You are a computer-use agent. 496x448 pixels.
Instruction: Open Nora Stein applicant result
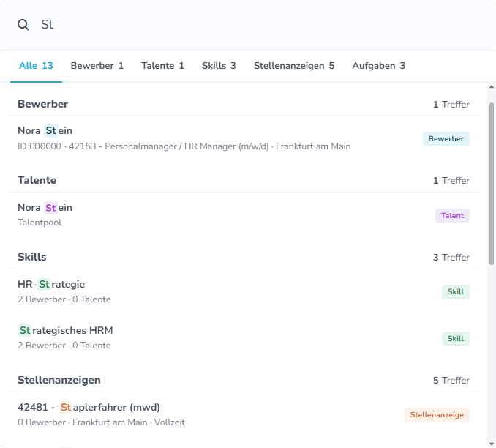click(244, 138)
